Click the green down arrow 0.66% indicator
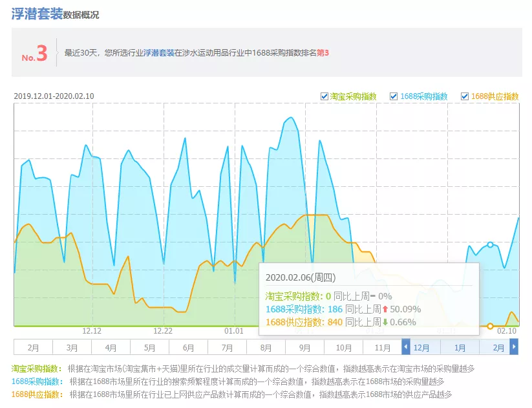This screenshot has width=532, height=408. 399,322
